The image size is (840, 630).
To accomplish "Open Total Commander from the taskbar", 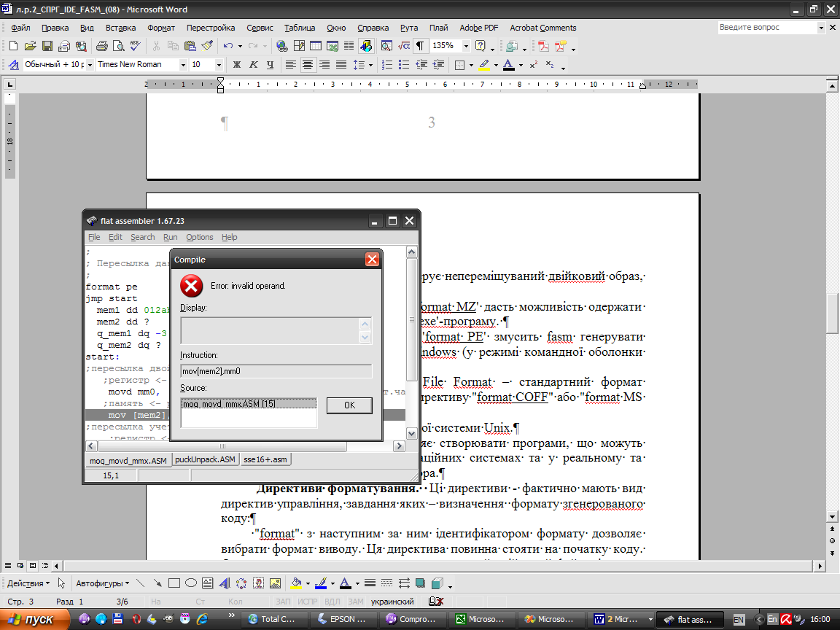I will click(273, 619).
